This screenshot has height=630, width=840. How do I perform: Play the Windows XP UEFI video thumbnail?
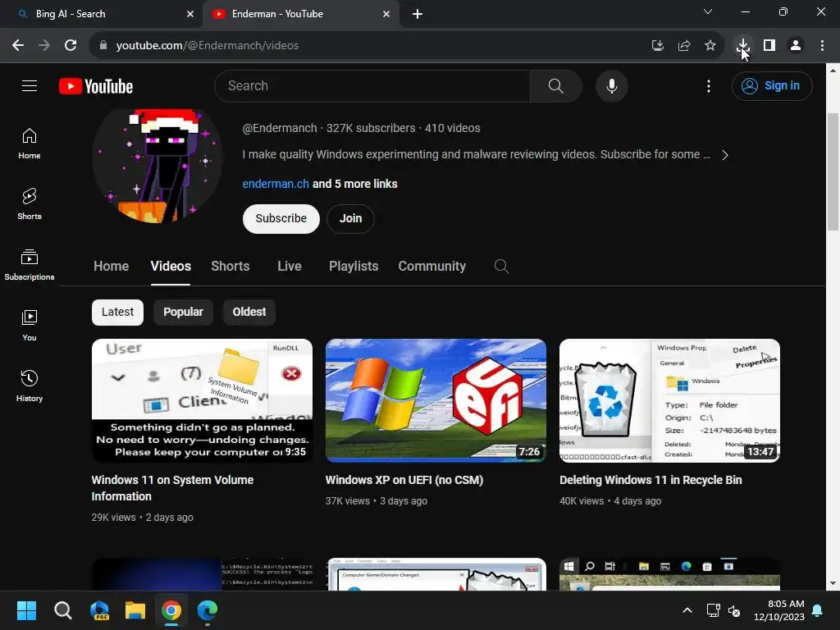coord(436,400)
